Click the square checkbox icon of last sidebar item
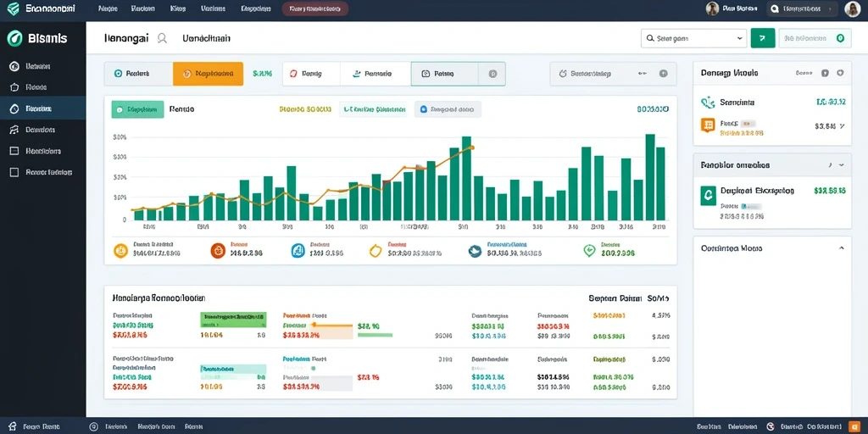The height and width of the screenshot is (434, 868). (15, 172)
